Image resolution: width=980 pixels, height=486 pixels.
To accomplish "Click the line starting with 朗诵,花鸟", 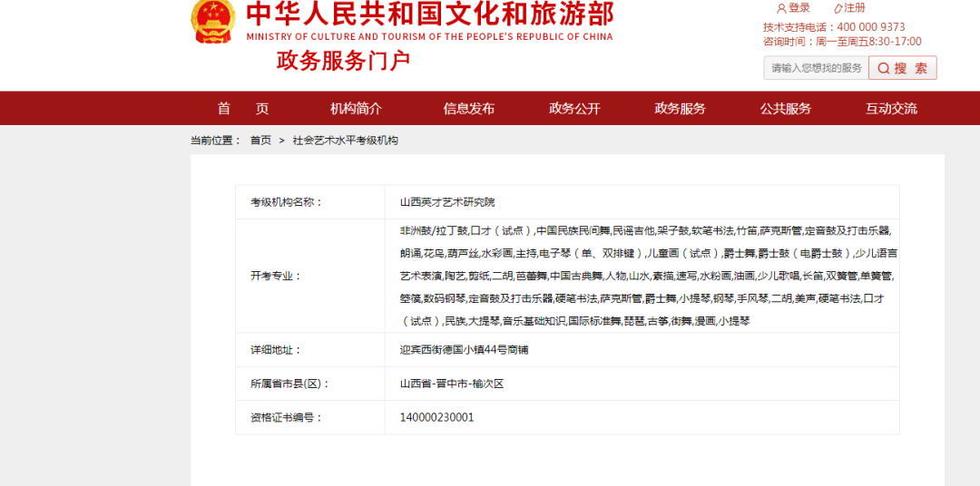I will coord(650,254).
